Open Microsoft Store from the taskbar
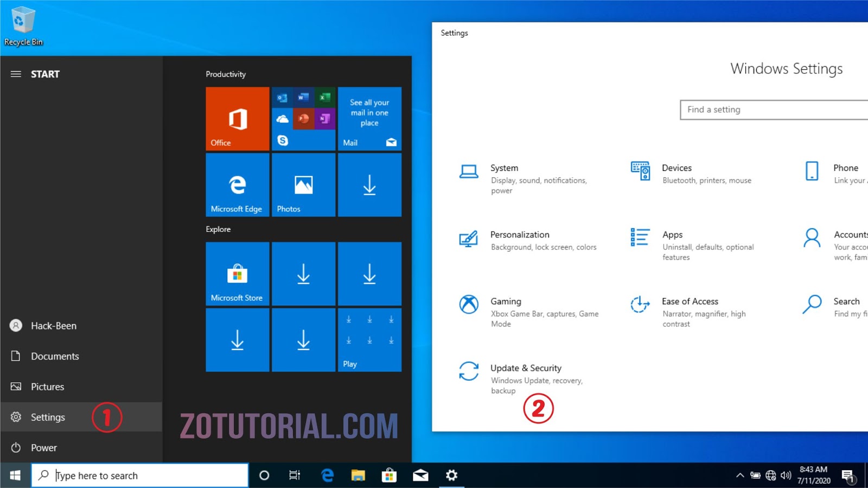This screenshot has height=488, width=868. click(x=389, y=476)
